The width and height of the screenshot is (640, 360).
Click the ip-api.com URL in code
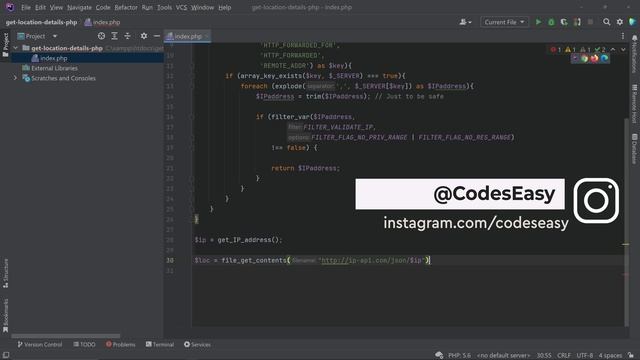point(372,260)
